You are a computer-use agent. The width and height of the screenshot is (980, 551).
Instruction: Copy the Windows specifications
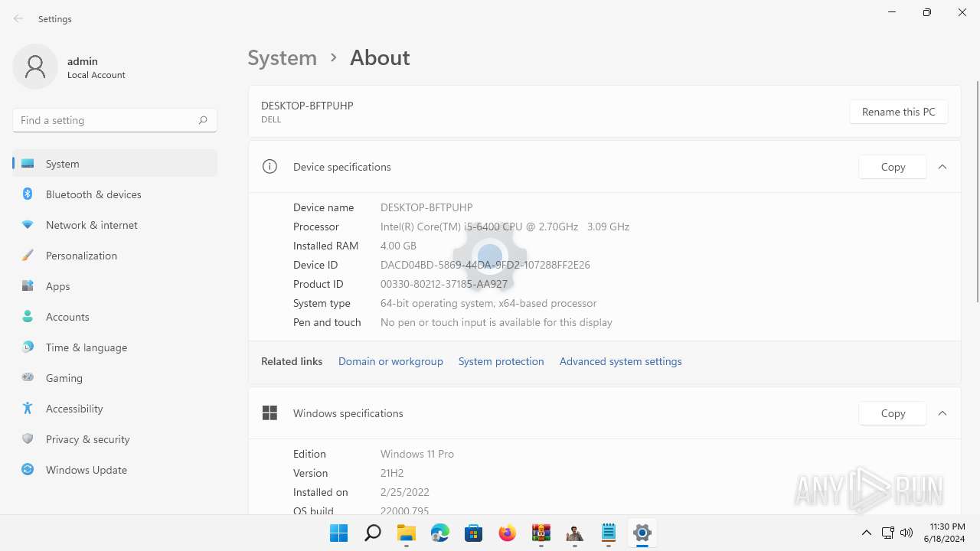click(893, 413)
